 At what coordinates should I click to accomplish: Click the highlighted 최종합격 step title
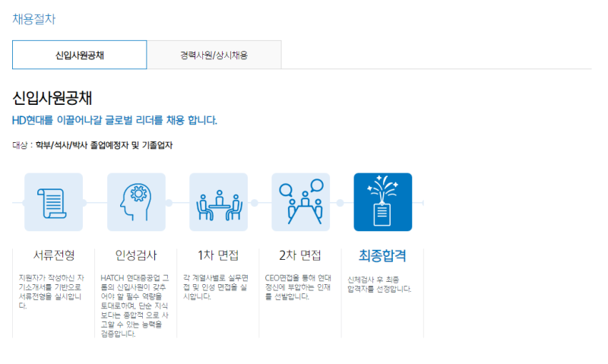(x=382, y=255)
